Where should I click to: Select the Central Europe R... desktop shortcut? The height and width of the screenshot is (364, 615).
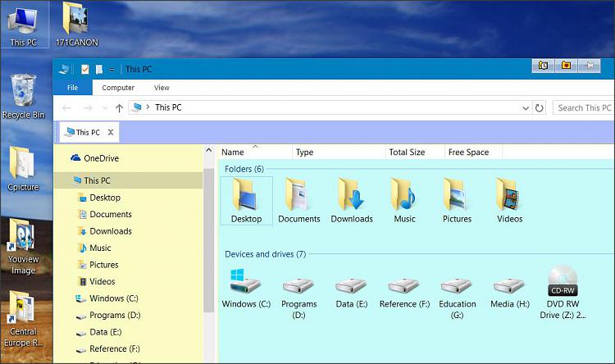[x=24, y=318]
